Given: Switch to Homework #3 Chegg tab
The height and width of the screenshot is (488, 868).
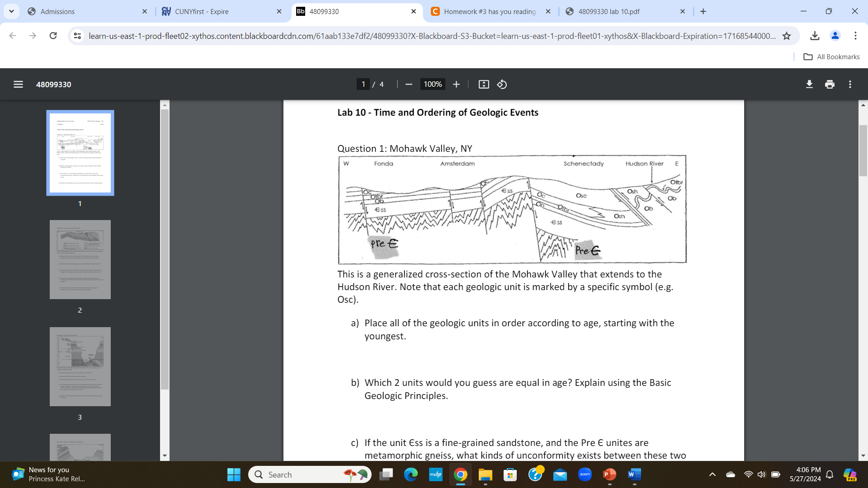Looking at the screenshot, I should [490, 11].
